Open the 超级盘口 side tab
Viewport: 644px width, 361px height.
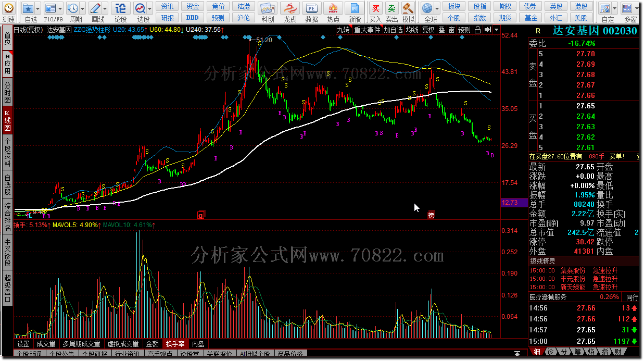tap(7, 288)
